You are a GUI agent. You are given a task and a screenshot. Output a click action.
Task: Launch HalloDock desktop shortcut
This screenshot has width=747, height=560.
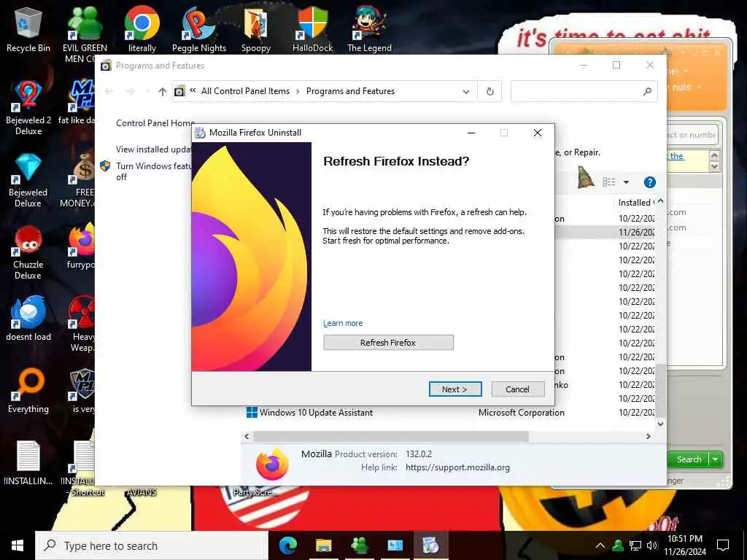pyautogui.click(x=312, y=29)
